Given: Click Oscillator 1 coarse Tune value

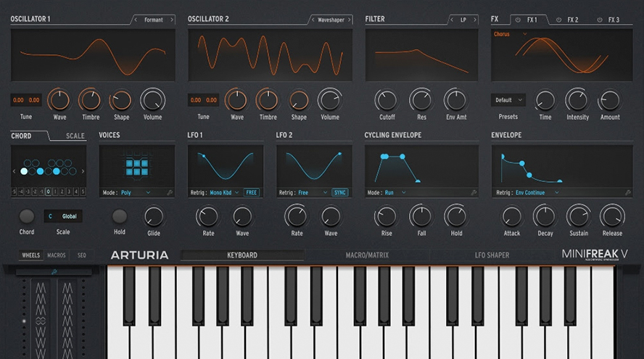Looking at the screenshot, I should [x=18, y=100].
